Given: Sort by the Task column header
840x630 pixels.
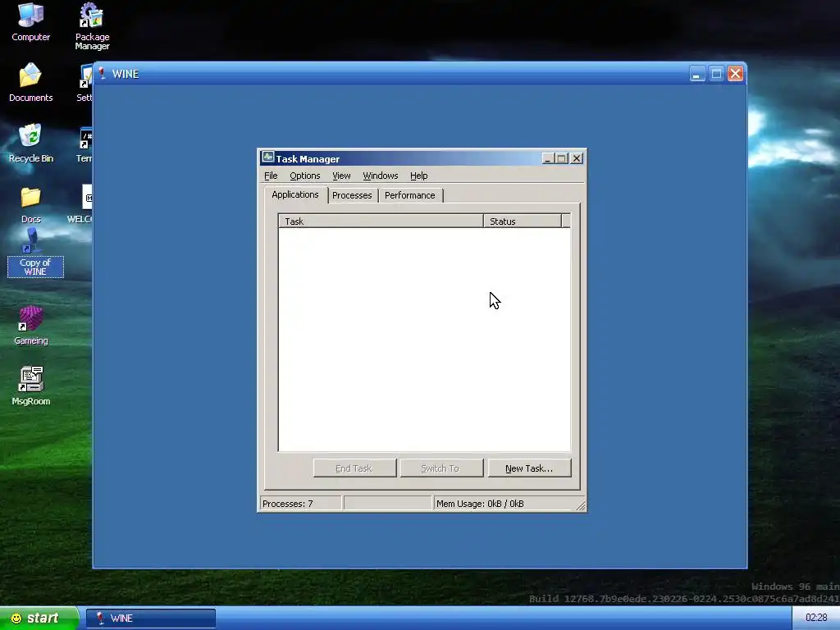Looking at the screenshot, I should click(381, 221).
